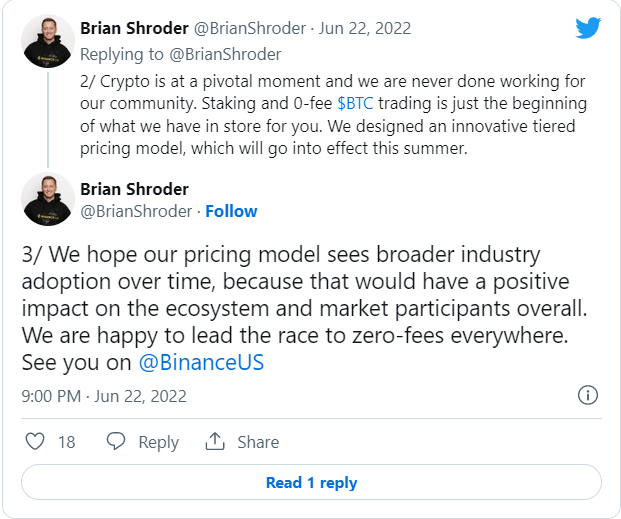Open the parent tweet text about tiered pricing

(x=333, y=115)
